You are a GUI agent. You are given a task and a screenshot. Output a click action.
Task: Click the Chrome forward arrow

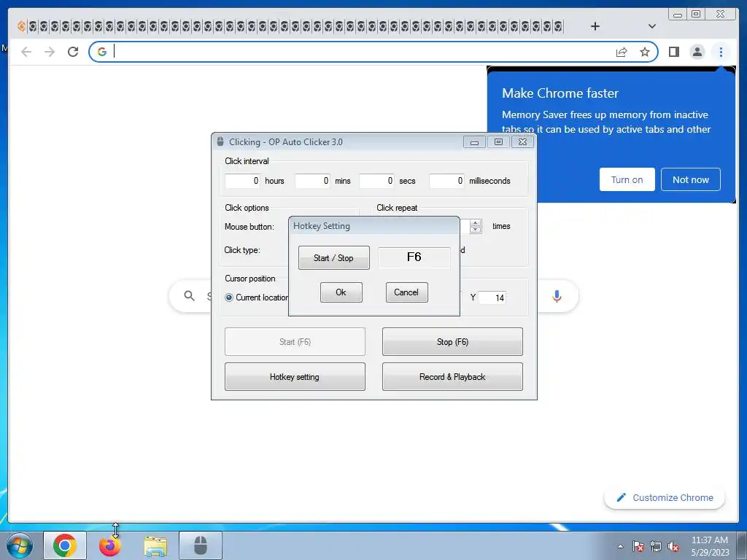pos(50,52)
